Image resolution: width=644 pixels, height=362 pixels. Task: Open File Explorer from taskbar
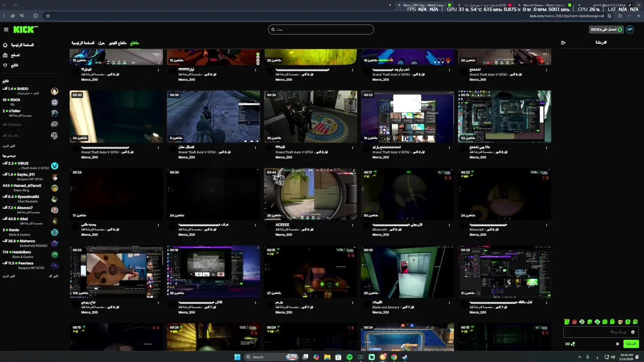(328, 357)
